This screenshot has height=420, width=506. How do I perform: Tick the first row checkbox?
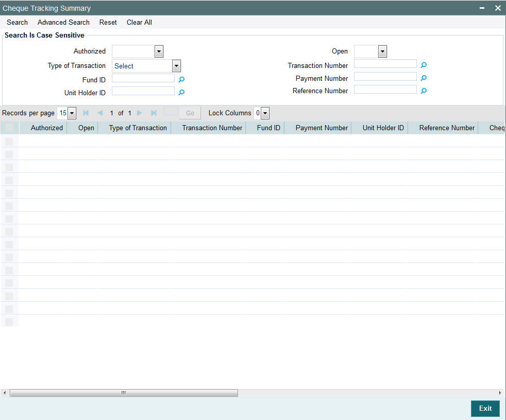tap(9, 142)
